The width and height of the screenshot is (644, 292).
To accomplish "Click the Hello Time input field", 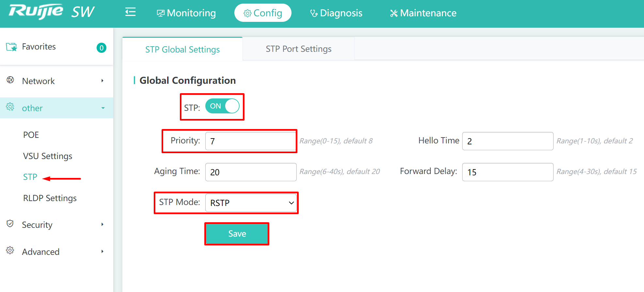I will click(x=508, y=141).
